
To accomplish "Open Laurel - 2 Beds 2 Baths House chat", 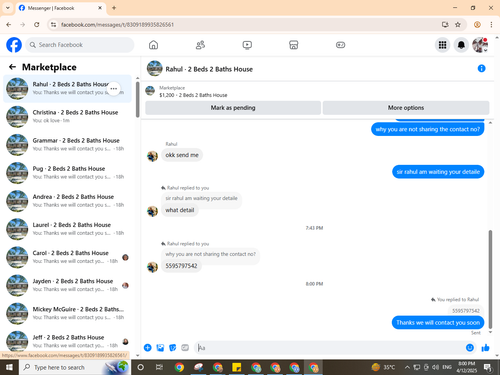I will click(x=67, y=229).
